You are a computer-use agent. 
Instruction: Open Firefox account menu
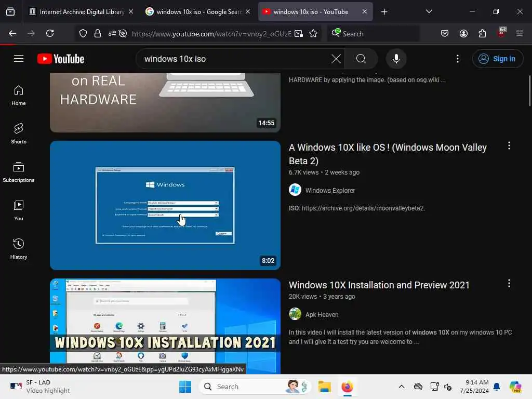463,33
